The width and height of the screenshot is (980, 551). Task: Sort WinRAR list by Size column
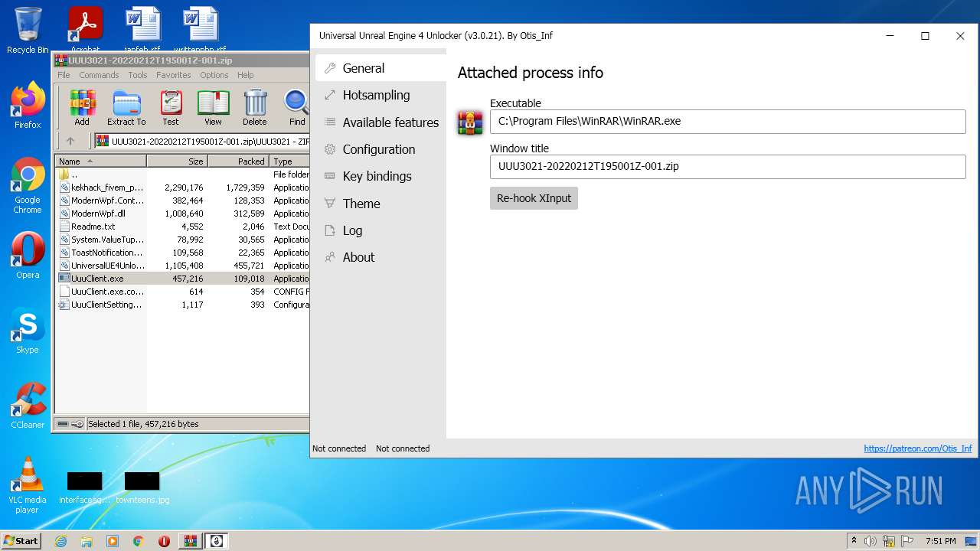[178, 161]
